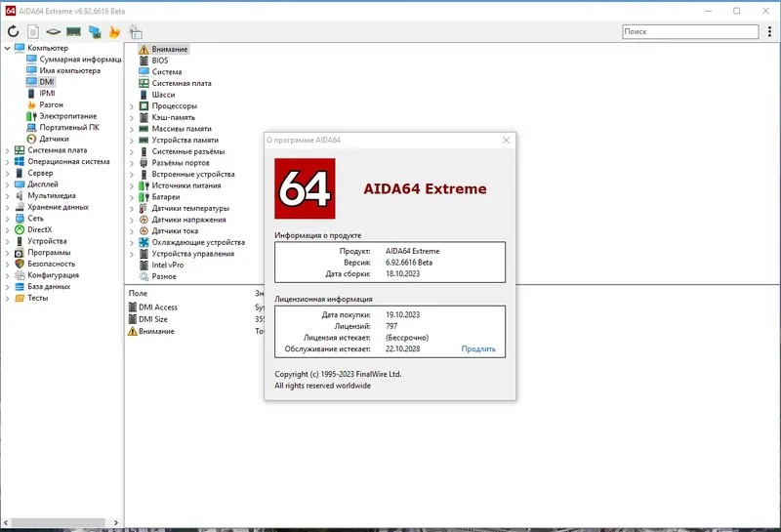Click the report wizard toolbar icon
Image resolution: width=781 pixels, height=532 pixels.
coord(136,32)
